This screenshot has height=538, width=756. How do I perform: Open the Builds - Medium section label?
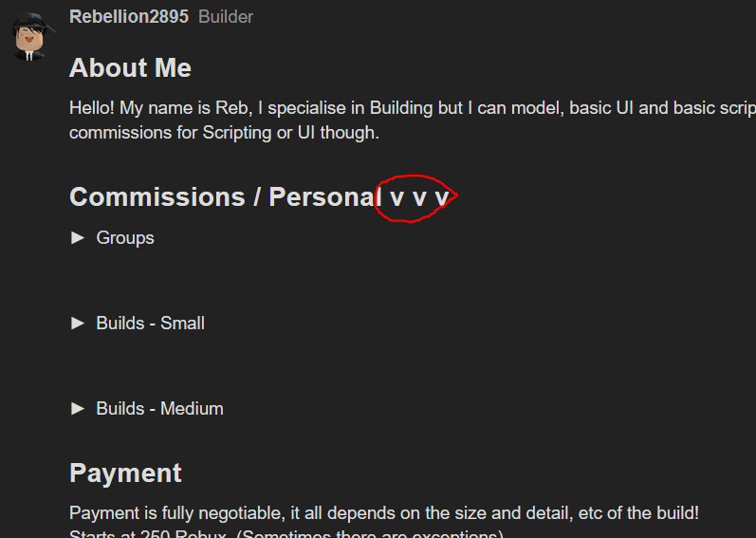coord(159,409)
